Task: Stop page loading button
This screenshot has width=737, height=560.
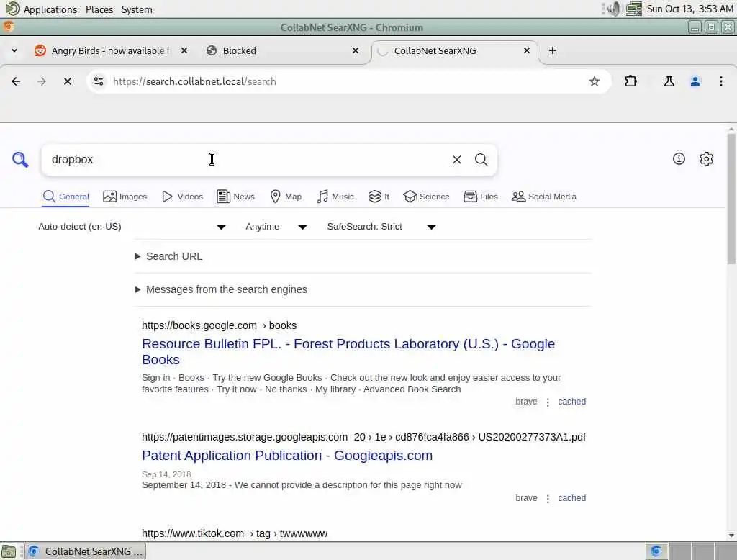Action: point(67,81)
